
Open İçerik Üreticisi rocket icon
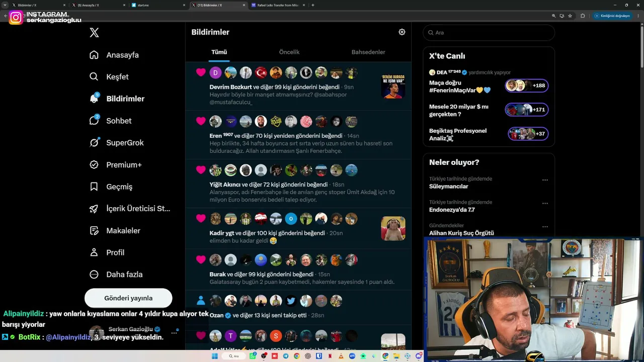click(94, 209)
